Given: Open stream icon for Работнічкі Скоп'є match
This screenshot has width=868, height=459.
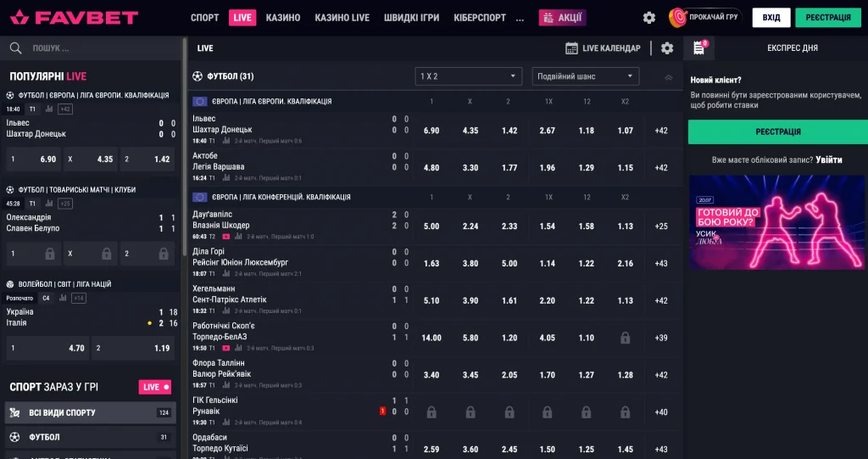Looking at the screenshot, I should click(x=225, y=348).
